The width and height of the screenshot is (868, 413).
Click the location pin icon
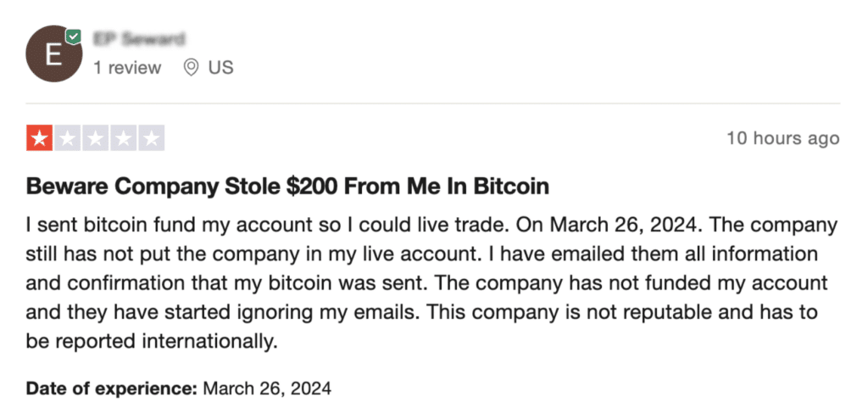(x=191, y=68)
